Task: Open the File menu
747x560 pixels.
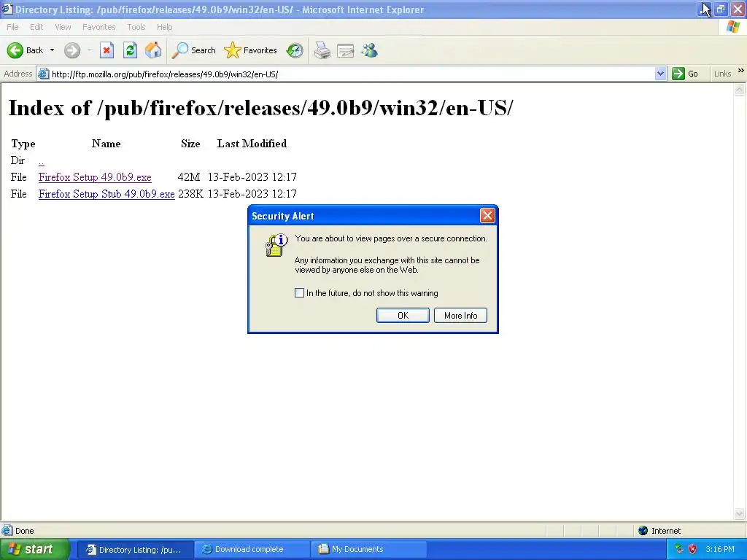Action: click(13, 27)
